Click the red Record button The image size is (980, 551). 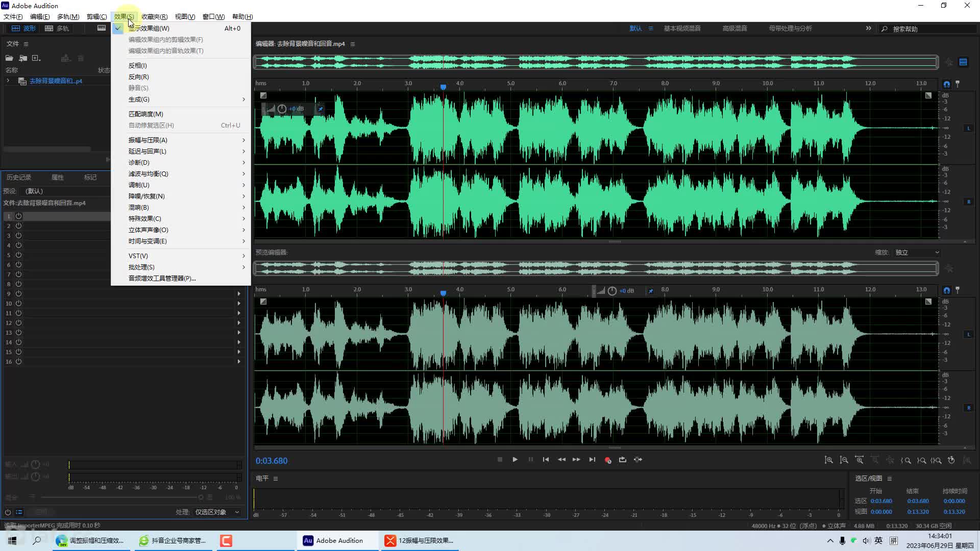[x=607, y=460]
